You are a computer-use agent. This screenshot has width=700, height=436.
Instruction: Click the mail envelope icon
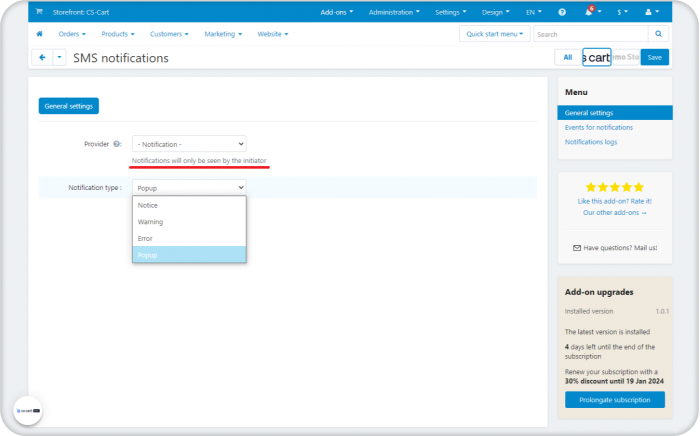point(577,248)
